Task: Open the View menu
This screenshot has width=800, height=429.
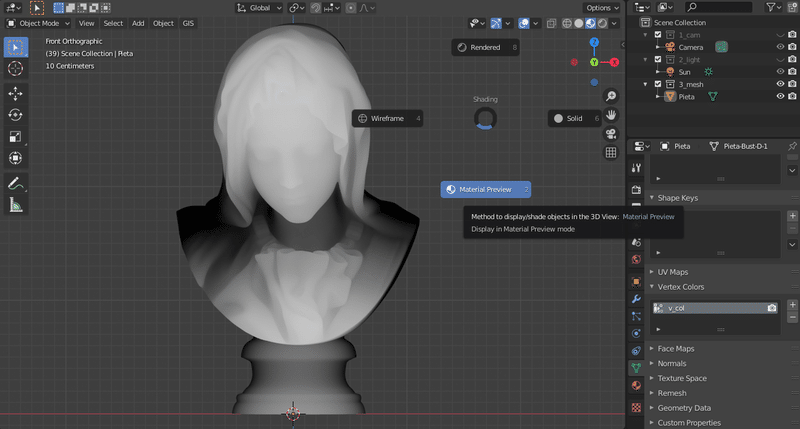Action: coord(86,23)
